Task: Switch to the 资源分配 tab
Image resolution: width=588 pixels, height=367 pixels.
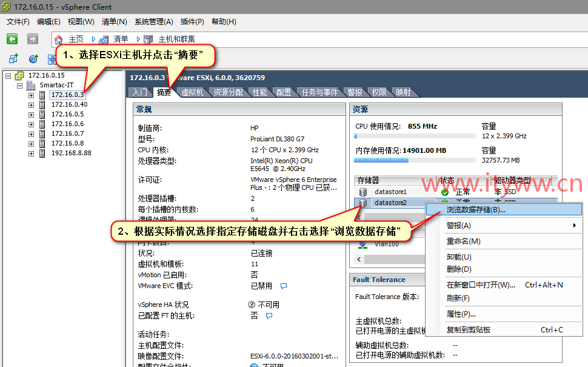Action: coord(228,92)
